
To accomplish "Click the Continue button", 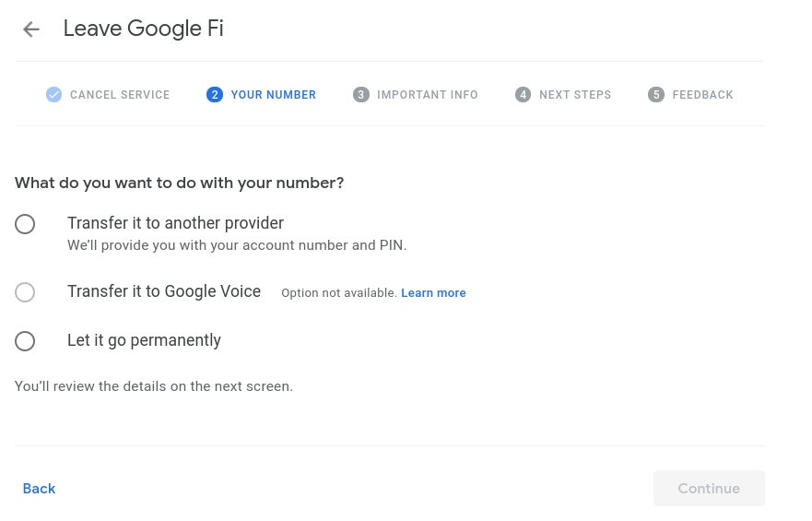I will tap(709, 489).
